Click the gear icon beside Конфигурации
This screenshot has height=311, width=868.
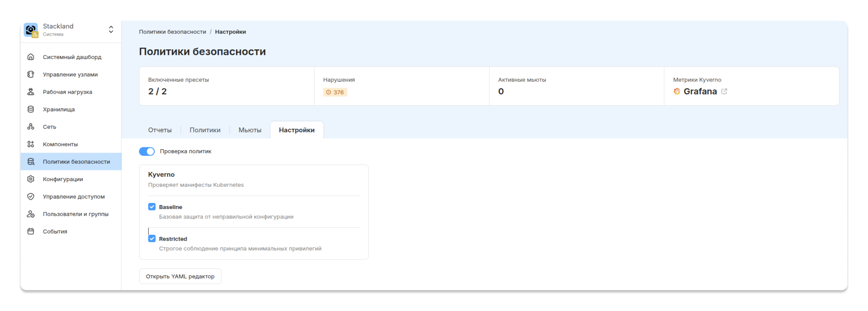pos(31,179)
